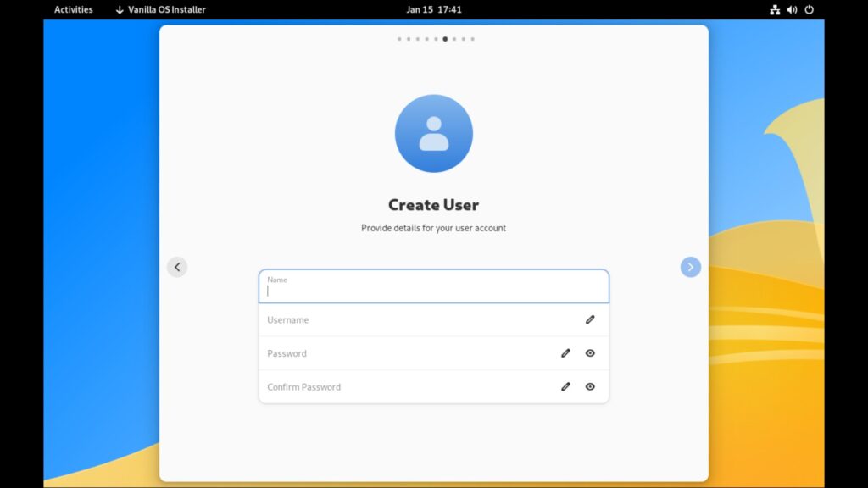Click the pencil icon in Password row
The height and width of the screenshot is (488, 868).
[565, 353]
